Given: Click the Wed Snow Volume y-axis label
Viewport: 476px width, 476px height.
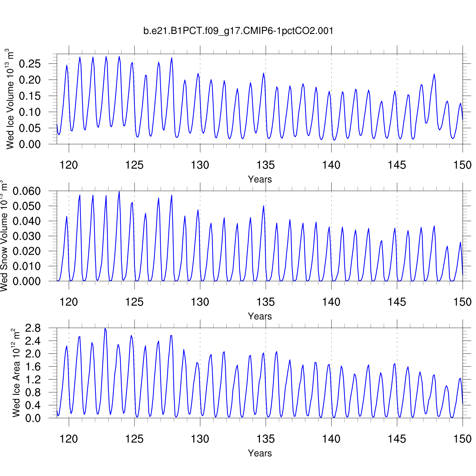Looking at the screenshot, I should [x=4, y=236].
